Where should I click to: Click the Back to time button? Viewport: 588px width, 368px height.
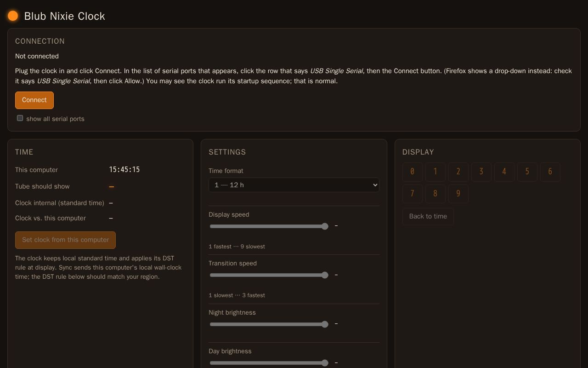pos(428,217)
